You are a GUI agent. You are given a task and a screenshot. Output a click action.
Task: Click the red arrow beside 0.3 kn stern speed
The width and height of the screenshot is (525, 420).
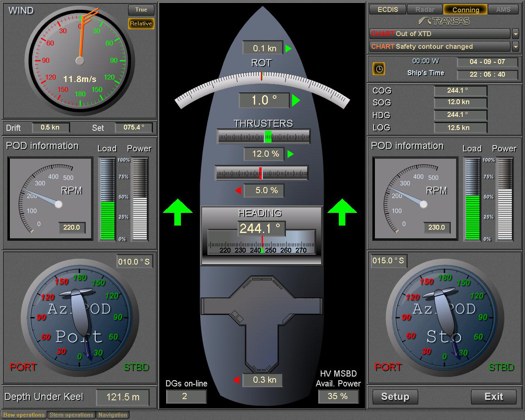coord(237,380)
